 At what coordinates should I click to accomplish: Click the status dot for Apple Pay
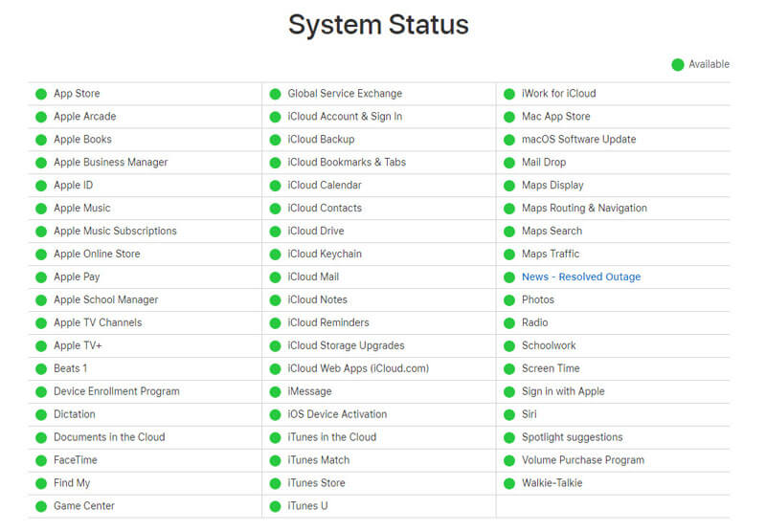click(x=41, y=277)
